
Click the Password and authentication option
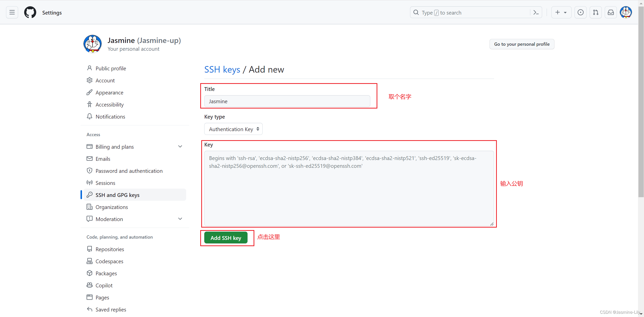128,171
